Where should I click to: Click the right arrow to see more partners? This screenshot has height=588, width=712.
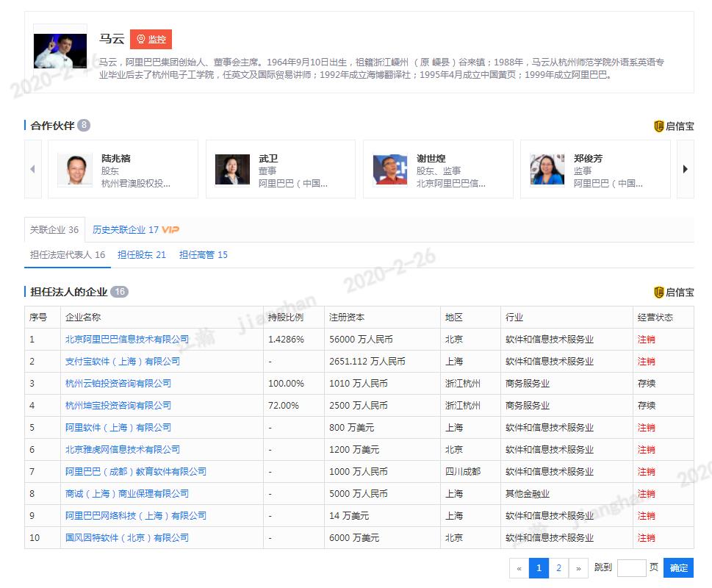tap(683, 169)
